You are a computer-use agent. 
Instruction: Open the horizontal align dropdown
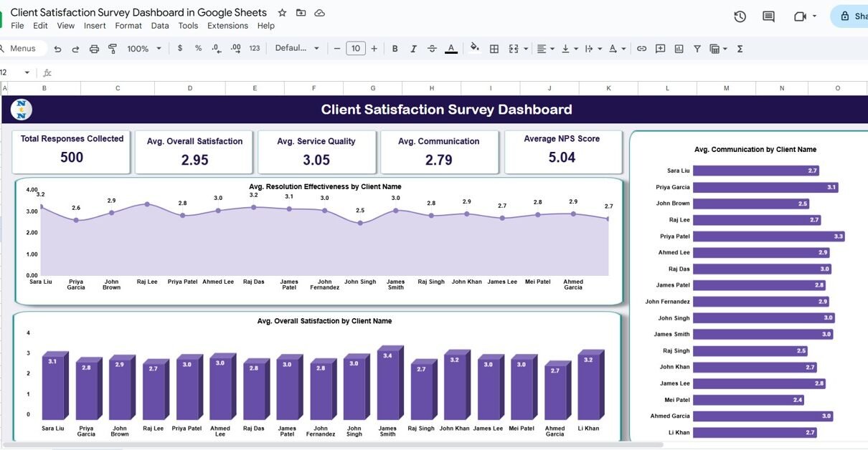(545, 49)
